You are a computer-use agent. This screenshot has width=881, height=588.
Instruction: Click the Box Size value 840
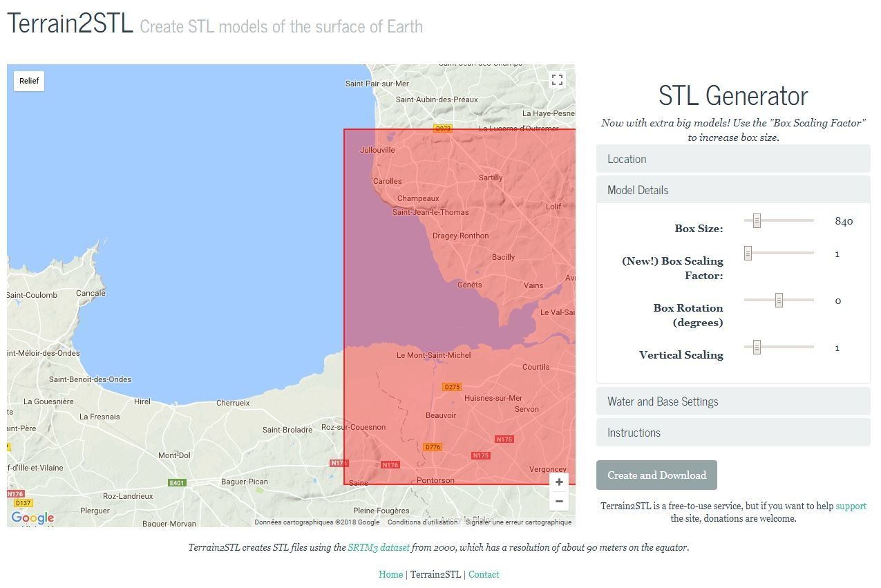click(x=844, y=221)
